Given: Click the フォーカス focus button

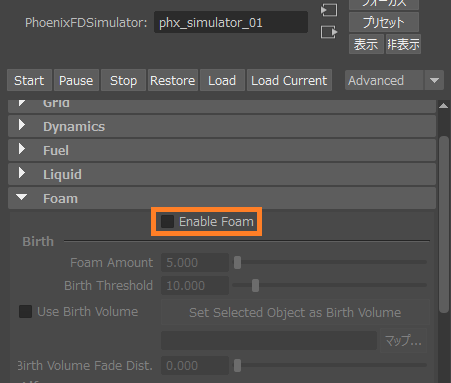Looking at the screenshot, I should click(384, 4).
